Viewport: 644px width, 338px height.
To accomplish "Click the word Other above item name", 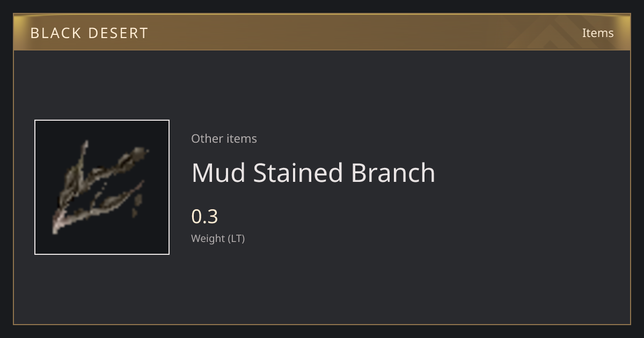I will click(207, 138).
